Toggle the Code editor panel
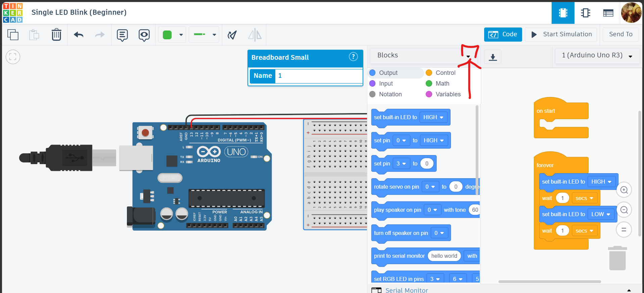The width and height of the screenshot is (644, 293). [503, 34]
